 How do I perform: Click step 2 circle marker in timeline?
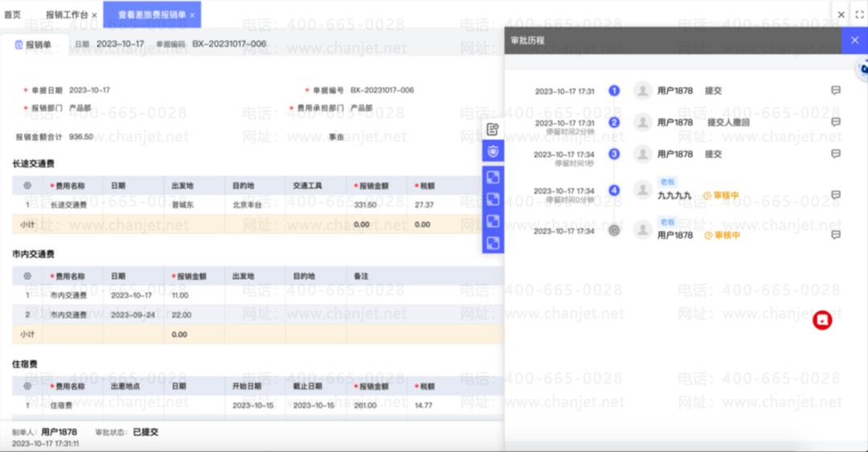[x=614, y=122]
